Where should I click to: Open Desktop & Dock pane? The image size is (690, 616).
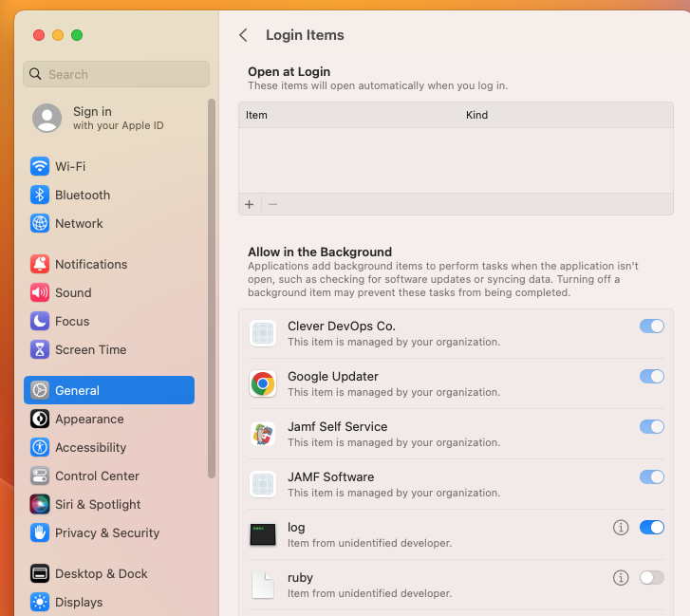tap(109, 573)
